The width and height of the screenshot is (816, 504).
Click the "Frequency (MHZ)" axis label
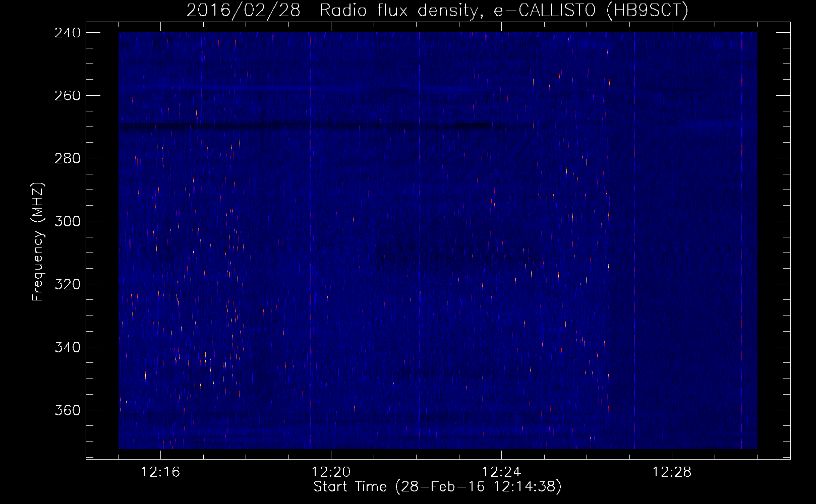[x=38, y=242]
